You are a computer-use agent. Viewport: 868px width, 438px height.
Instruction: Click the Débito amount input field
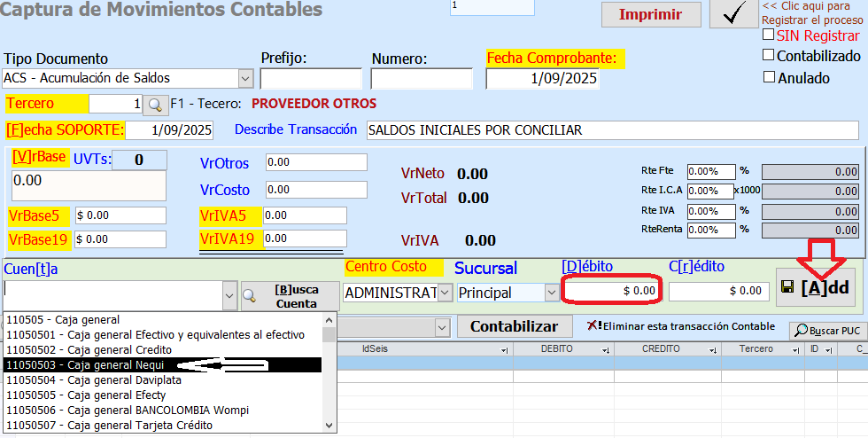[x=611, y=290]
